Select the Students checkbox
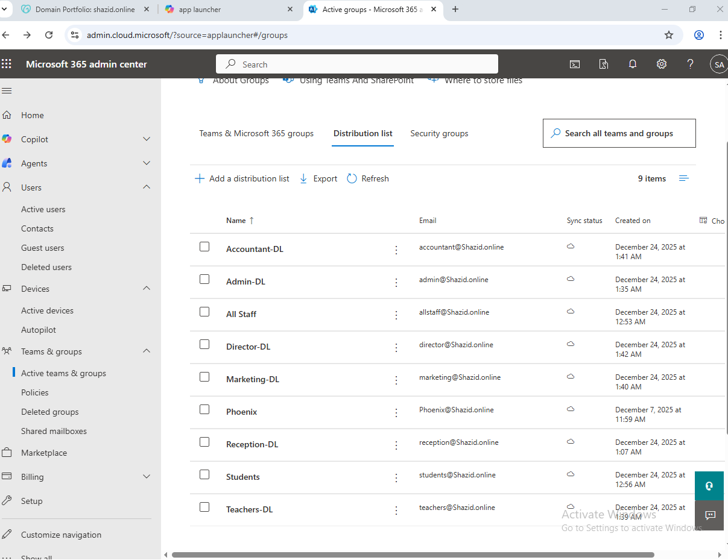This screenshot has width=728, height=560. coord(204,474)
